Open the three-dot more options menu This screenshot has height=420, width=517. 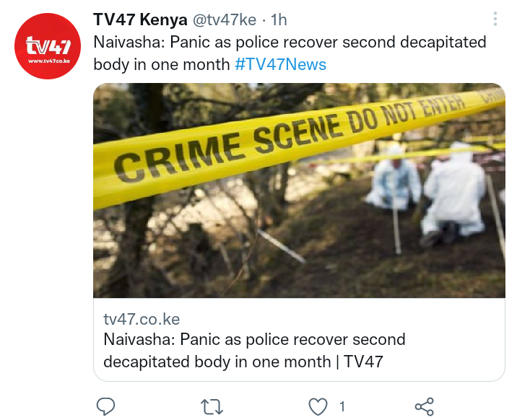pyautogui.click(x=495, y=19)
